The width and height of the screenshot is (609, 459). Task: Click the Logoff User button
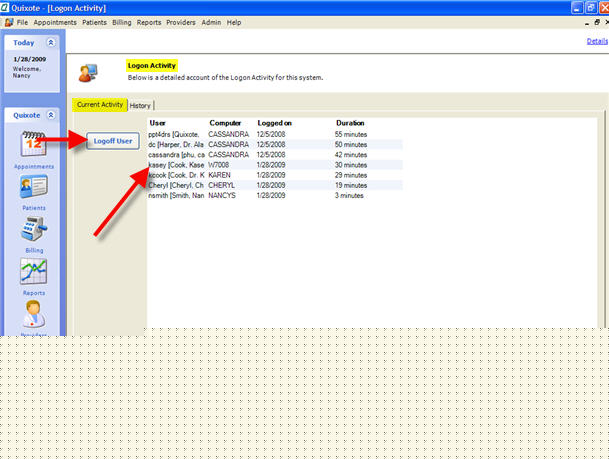(x=113, y=141)
